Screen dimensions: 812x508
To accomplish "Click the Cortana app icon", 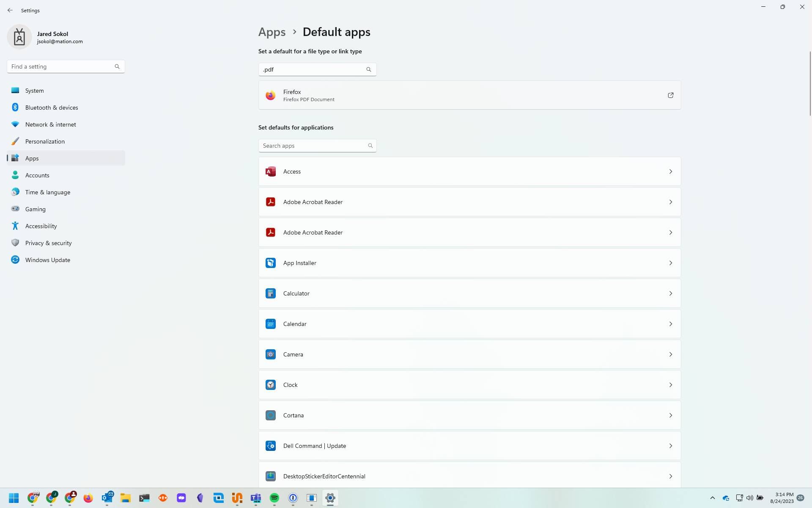I will (271, 415).
